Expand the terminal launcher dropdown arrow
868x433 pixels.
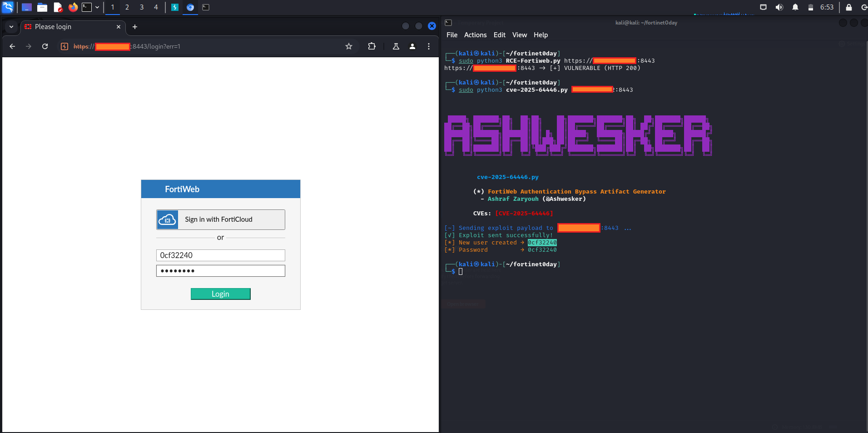click(97, 7)
